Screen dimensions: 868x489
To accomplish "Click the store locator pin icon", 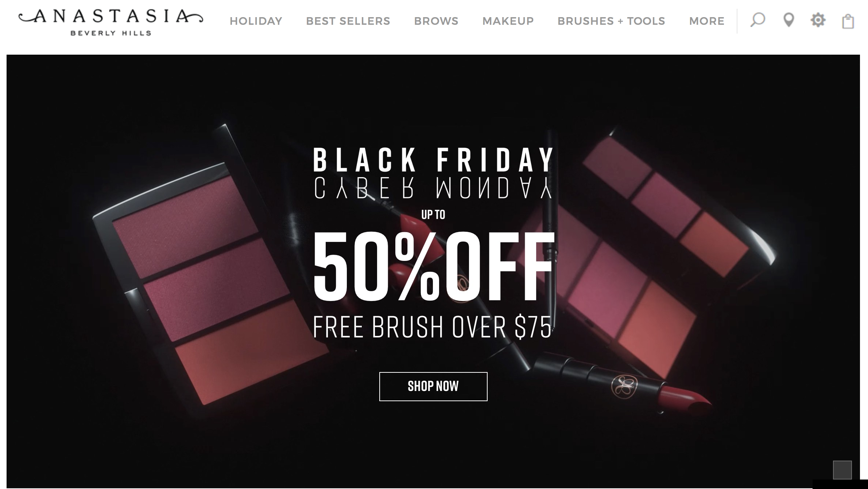I will click(x=788, y=20).
